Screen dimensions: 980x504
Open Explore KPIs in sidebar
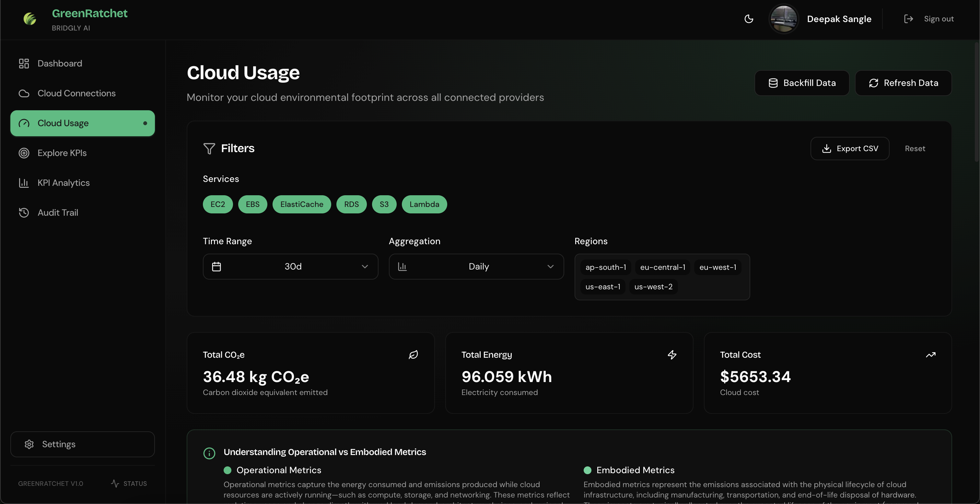(62, 153)
